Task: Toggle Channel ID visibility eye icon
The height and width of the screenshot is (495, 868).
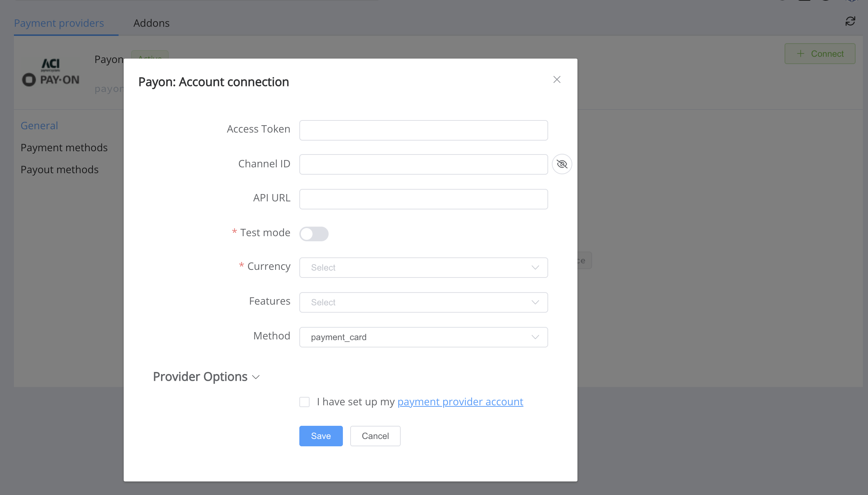Action: 562,164
